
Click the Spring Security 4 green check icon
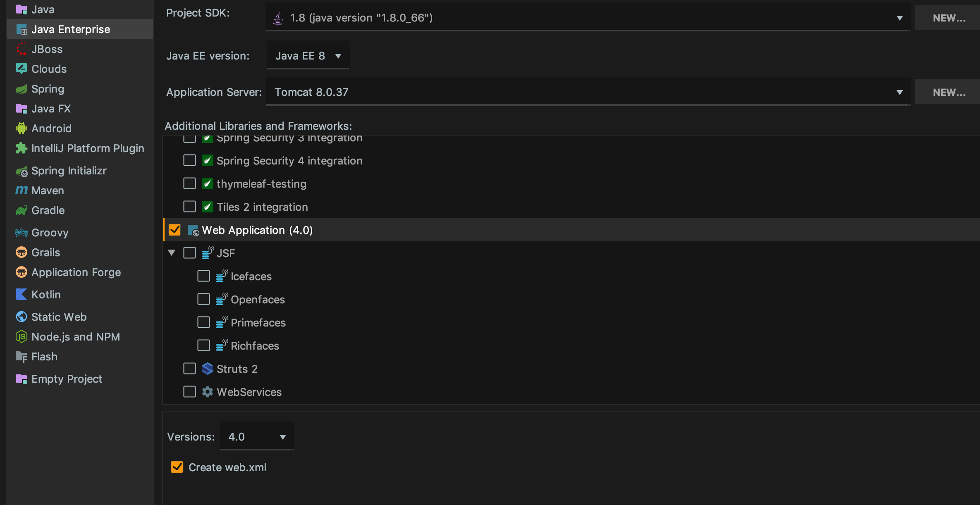click(x=208, y=160)
